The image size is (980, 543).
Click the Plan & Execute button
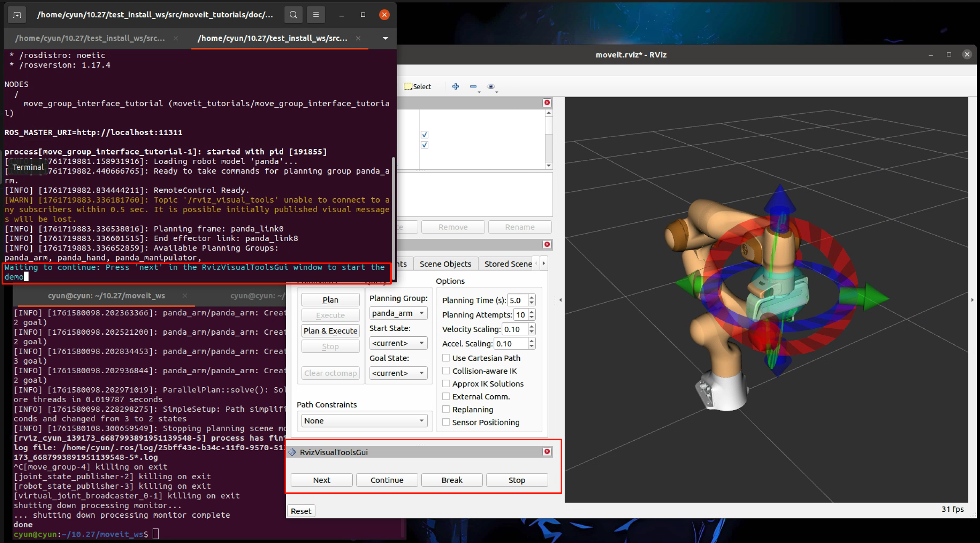coord(330,331)
